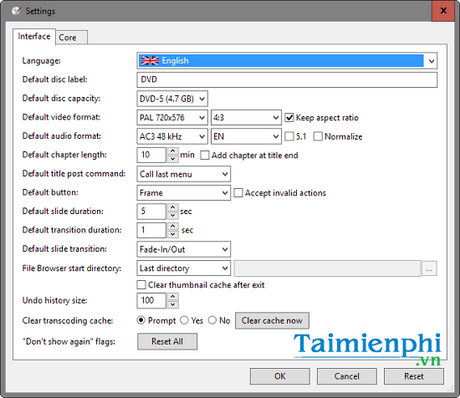Click the Cancel button
This screenshot has height=398, width=460.
point(347,376)
